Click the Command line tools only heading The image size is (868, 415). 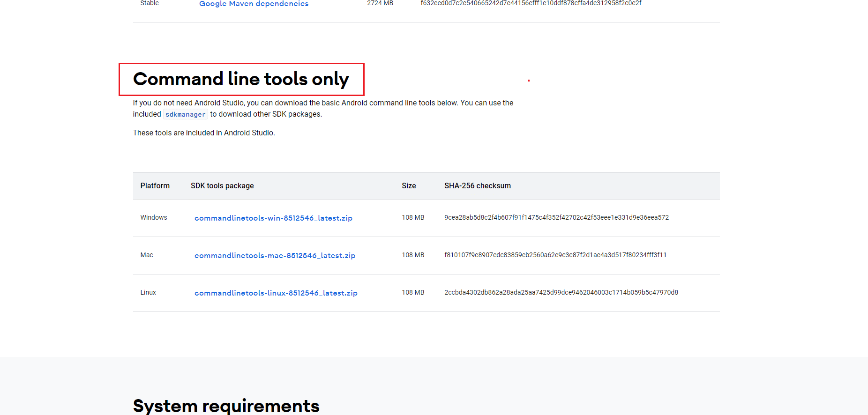241,79
